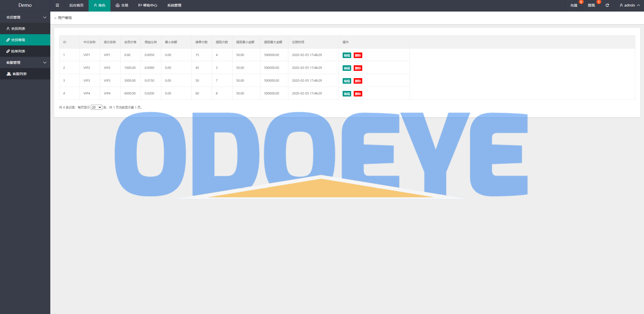This screenshot has height=314, width=644.
Task: Click 编辑 button for VIP3 row
Action: click(x=347, y=81)
